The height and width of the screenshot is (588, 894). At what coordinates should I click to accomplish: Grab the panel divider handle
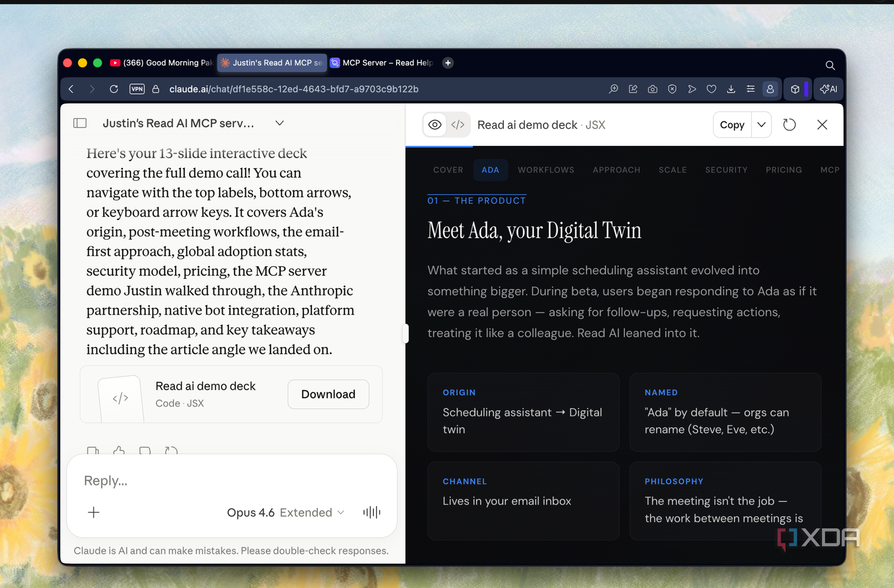coord(405,333)
